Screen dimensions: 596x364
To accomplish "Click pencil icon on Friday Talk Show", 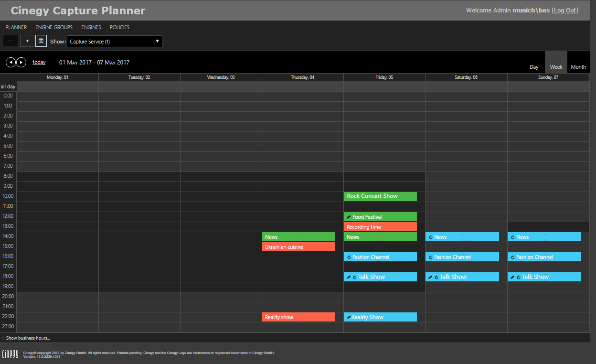I will click(x=349, y=277).
